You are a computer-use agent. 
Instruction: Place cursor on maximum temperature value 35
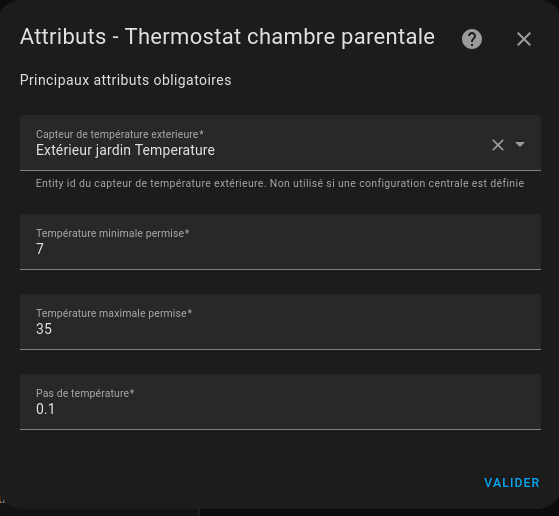point(44,329)
